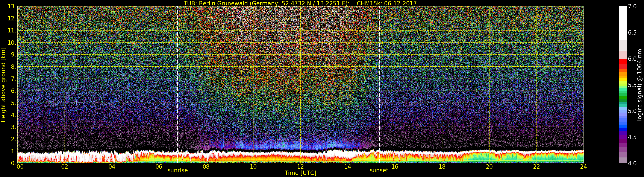Click the 13. tick on height axis
644x177 pixels.
point(12,6)
